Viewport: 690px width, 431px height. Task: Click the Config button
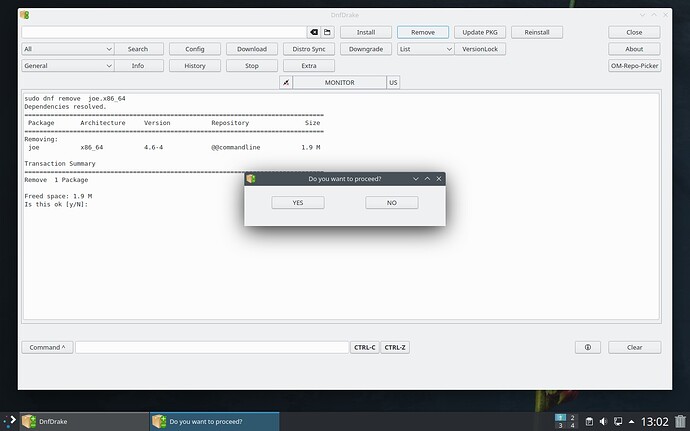tap(195, 49)
